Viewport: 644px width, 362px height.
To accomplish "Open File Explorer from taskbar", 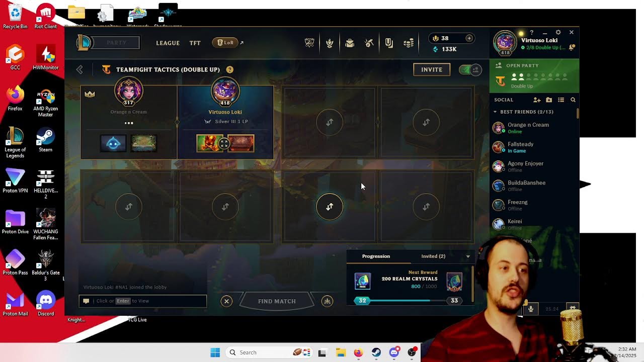I will point(340,352).
